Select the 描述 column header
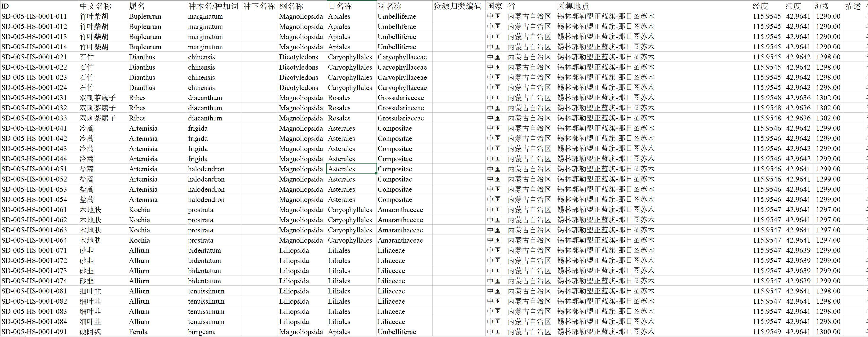Viewport: 868px width, 337px height. 853,6
